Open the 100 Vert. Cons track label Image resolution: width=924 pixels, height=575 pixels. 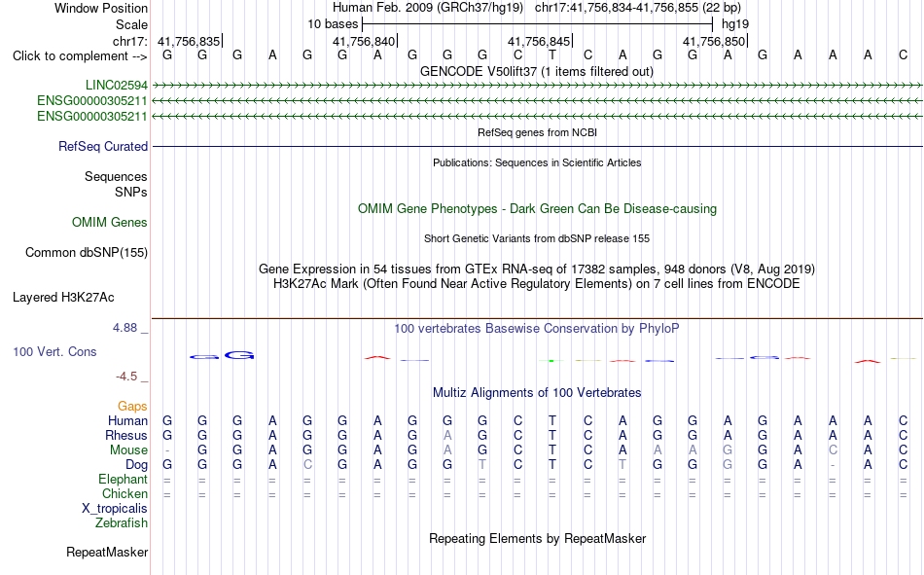coord(54,351)
